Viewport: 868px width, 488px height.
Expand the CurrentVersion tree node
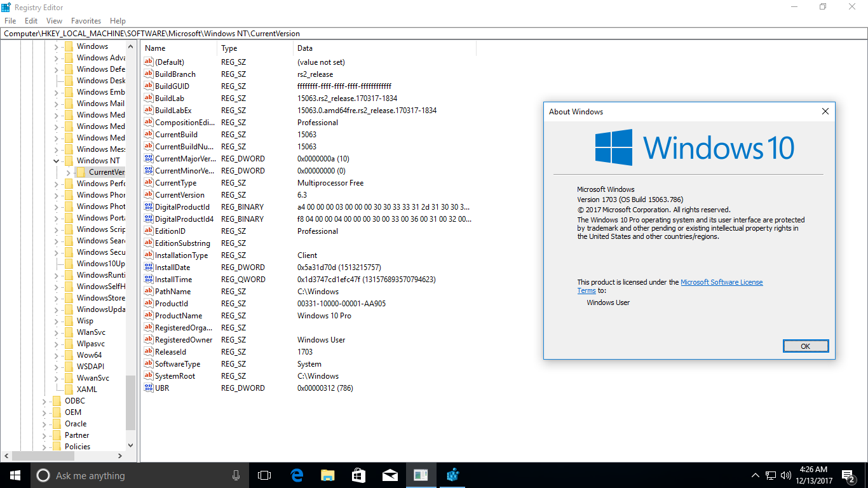point(68,172)
